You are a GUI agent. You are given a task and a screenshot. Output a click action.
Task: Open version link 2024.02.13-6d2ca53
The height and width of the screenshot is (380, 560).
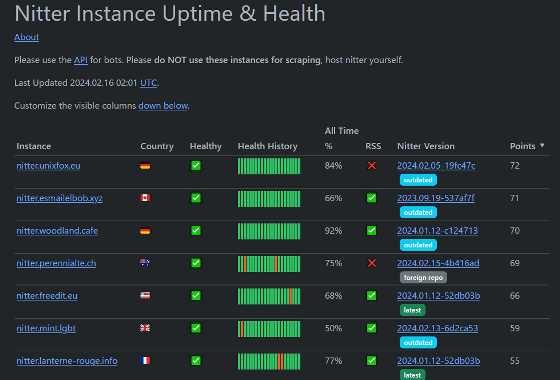coord(438,328)
